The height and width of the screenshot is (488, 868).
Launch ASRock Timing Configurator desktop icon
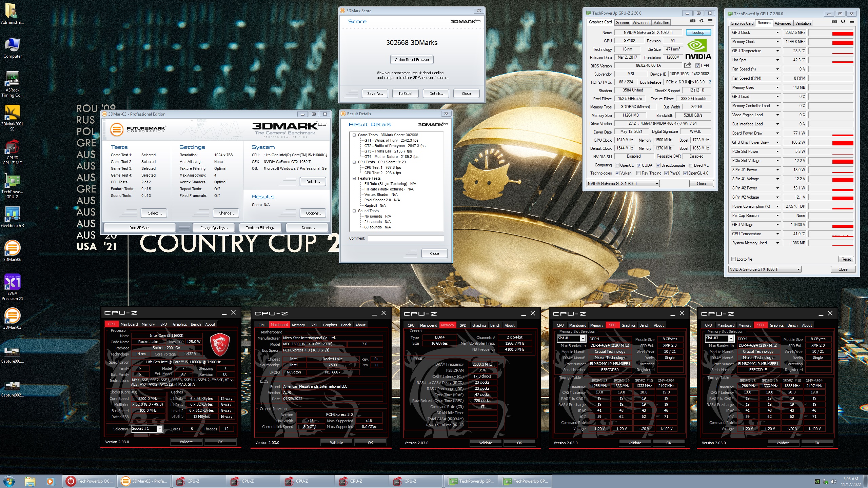coord(12,84)
